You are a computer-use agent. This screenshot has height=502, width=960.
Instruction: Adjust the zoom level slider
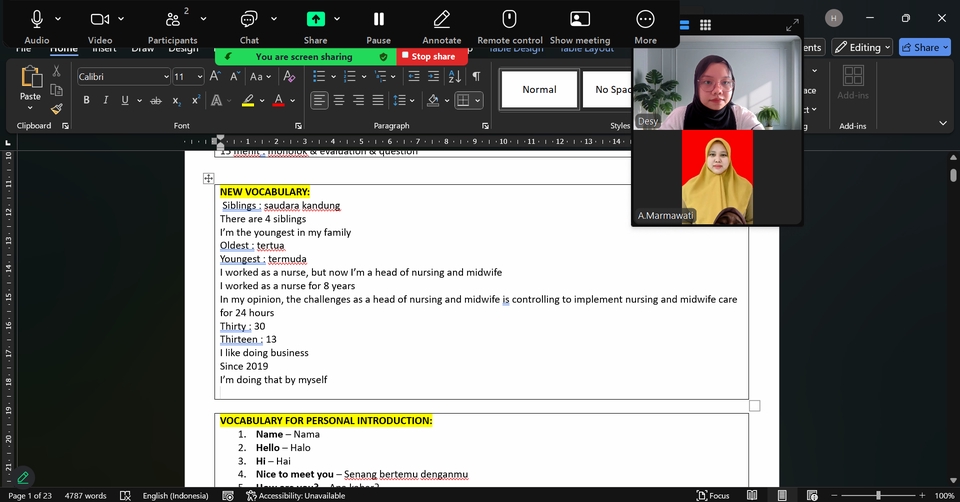[878, 495]
